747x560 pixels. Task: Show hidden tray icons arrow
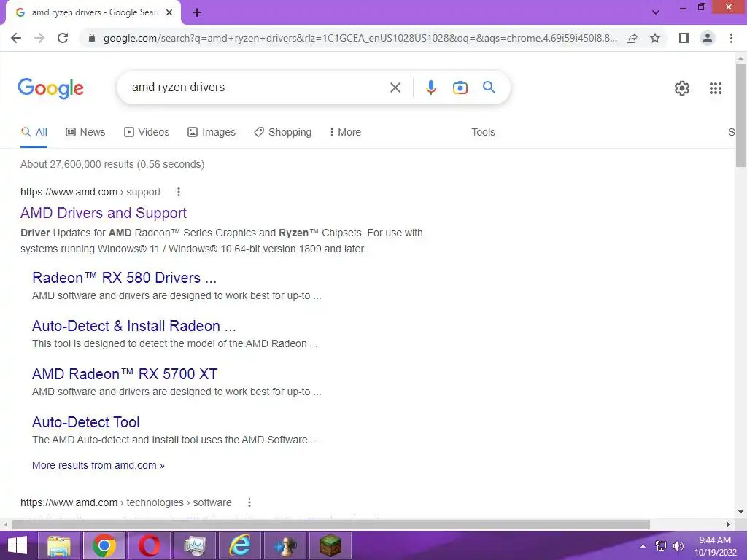[643, 546]
